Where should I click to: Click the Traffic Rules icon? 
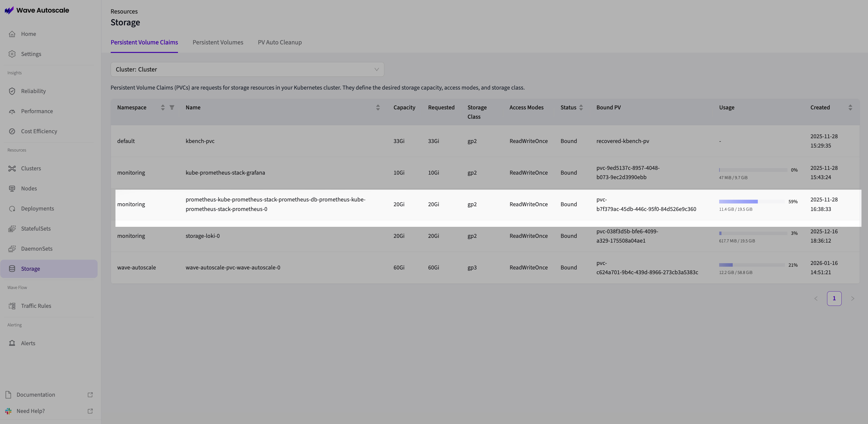12,306
